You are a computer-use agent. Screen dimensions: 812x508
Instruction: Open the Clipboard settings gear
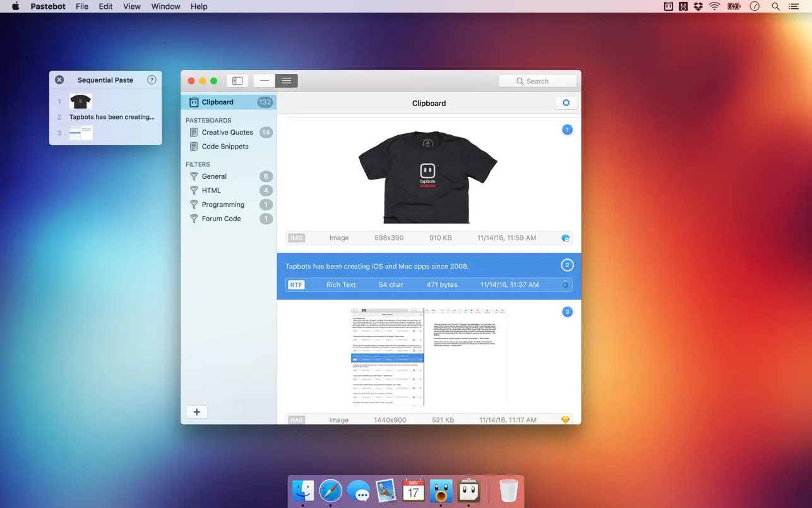click(x=566, y=103)
